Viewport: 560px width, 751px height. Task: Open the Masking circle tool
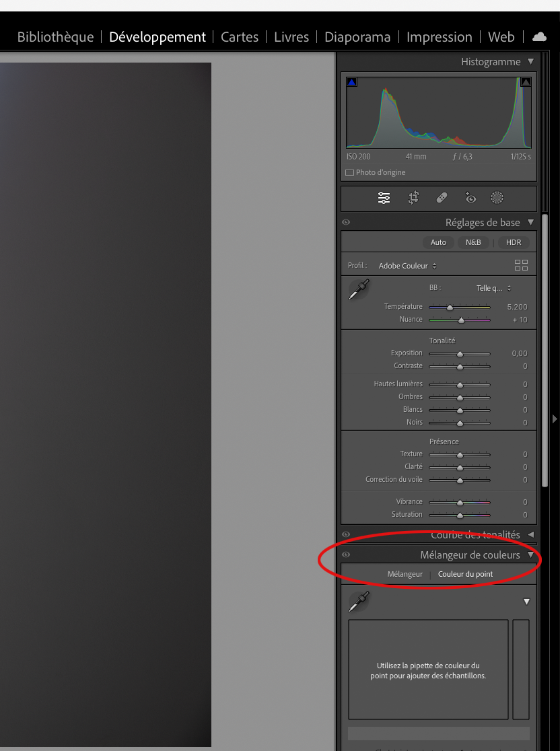point(497,198)
